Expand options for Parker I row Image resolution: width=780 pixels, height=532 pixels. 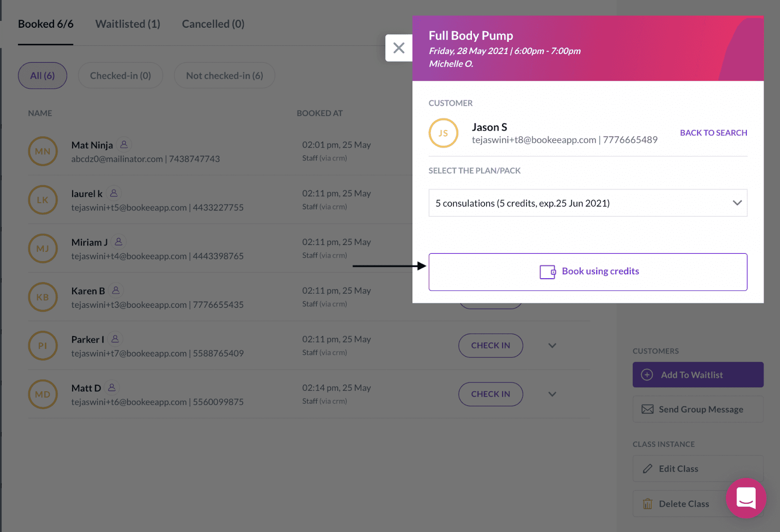coord(552,345)
